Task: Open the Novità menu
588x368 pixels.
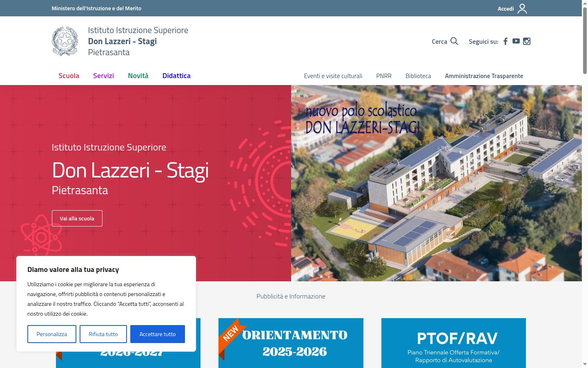Action: 138,76
